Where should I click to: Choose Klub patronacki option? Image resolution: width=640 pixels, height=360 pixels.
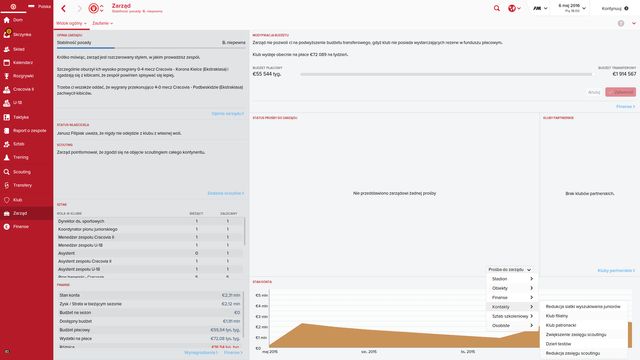583,325
